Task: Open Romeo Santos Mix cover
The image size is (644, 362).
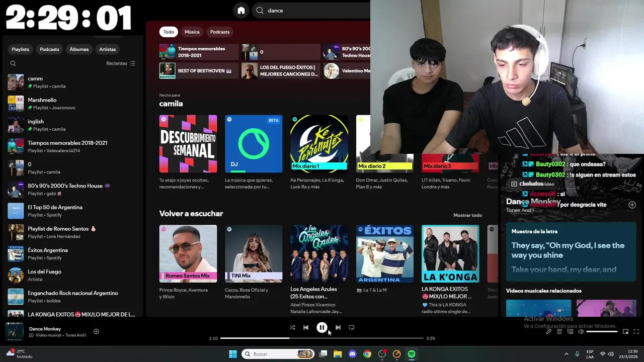Action: [188, 253]
